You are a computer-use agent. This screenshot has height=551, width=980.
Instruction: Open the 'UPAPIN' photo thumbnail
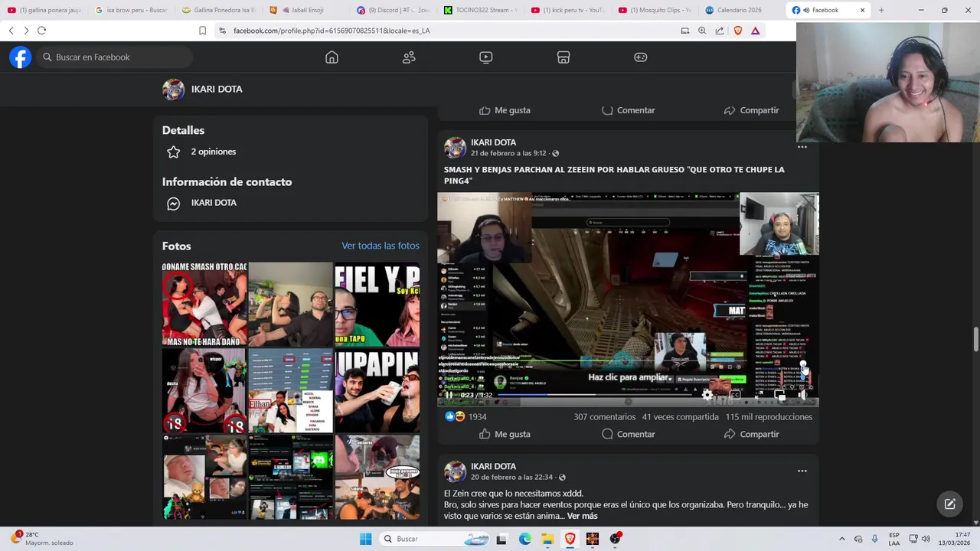click(377, 391)
